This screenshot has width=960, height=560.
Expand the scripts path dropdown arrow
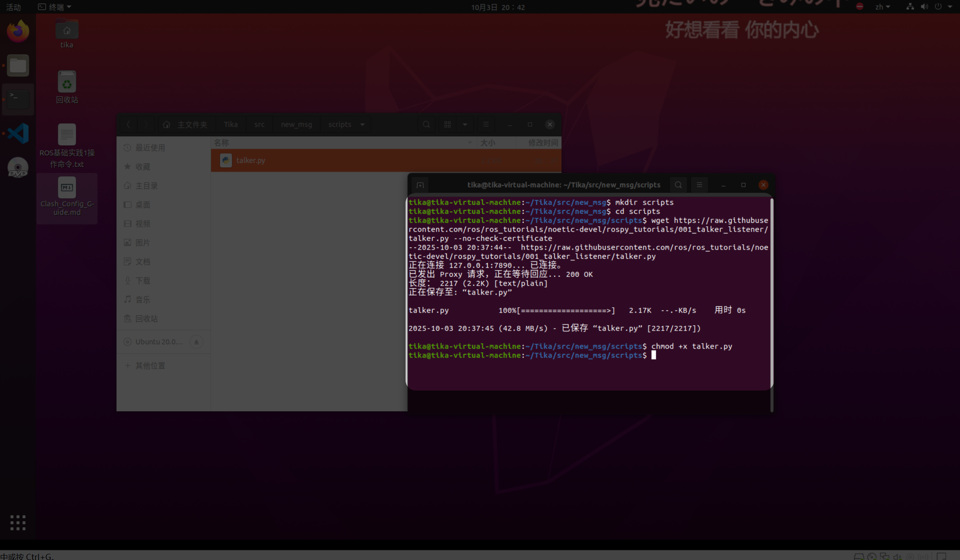click(x=362, y=125)
